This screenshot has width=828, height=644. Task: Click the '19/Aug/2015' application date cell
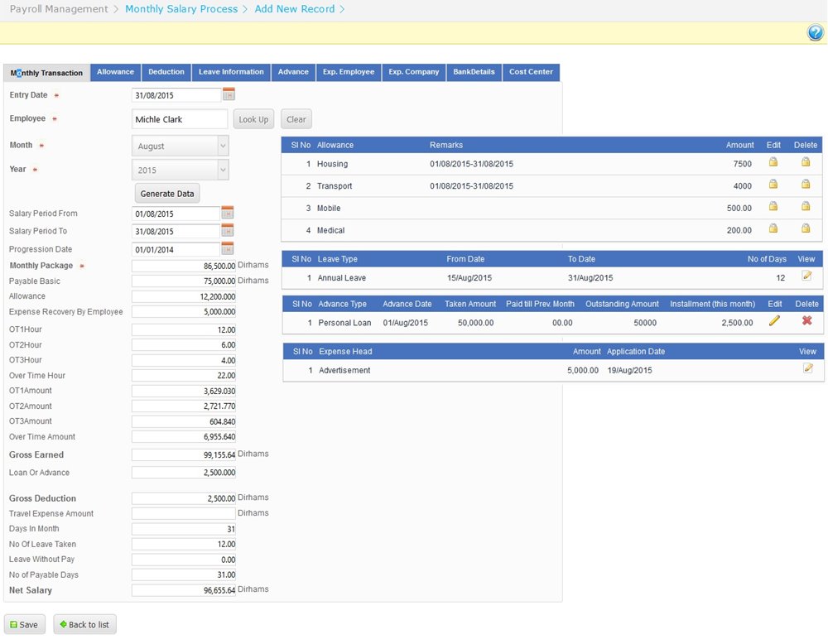coord(629,370)
